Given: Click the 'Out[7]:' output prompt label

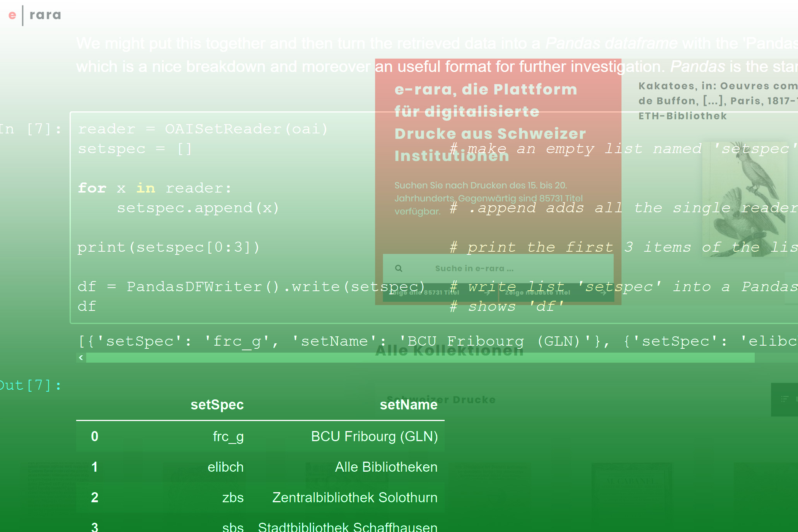Looking at the screenshot, I should pyautogui.click(x=30, y=385).
